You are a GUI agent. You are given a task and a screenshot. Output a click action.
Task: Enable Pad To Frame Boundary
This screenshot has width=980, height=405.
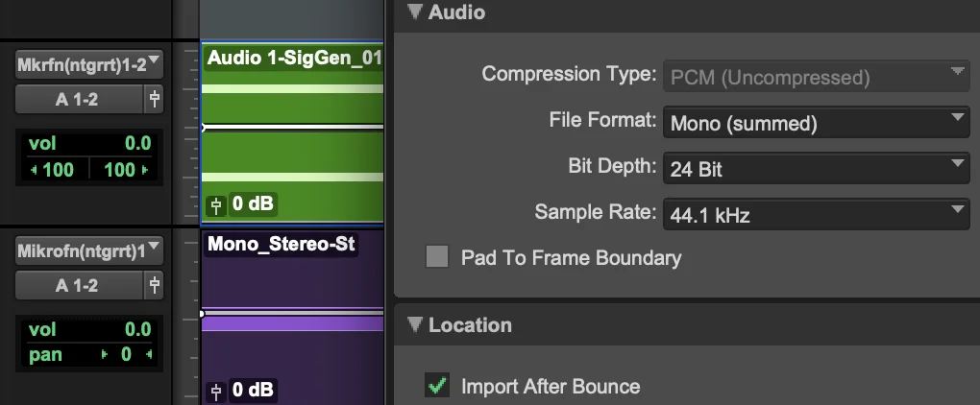click(437, 257)
